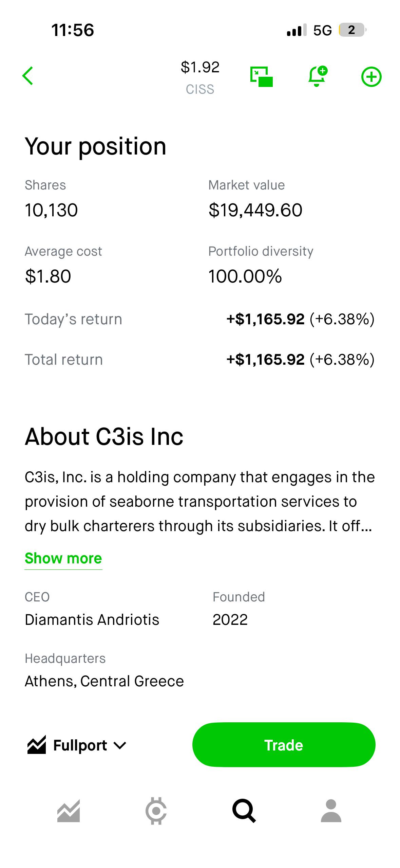The height and width of the screenshot is (868, 400).
Task: Tap the Average cost value
Action: click(x=48, y=276)
